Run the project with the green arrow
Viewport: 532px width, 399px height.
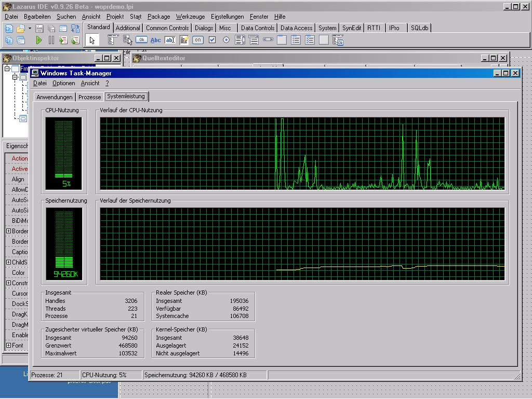[39, 41]
